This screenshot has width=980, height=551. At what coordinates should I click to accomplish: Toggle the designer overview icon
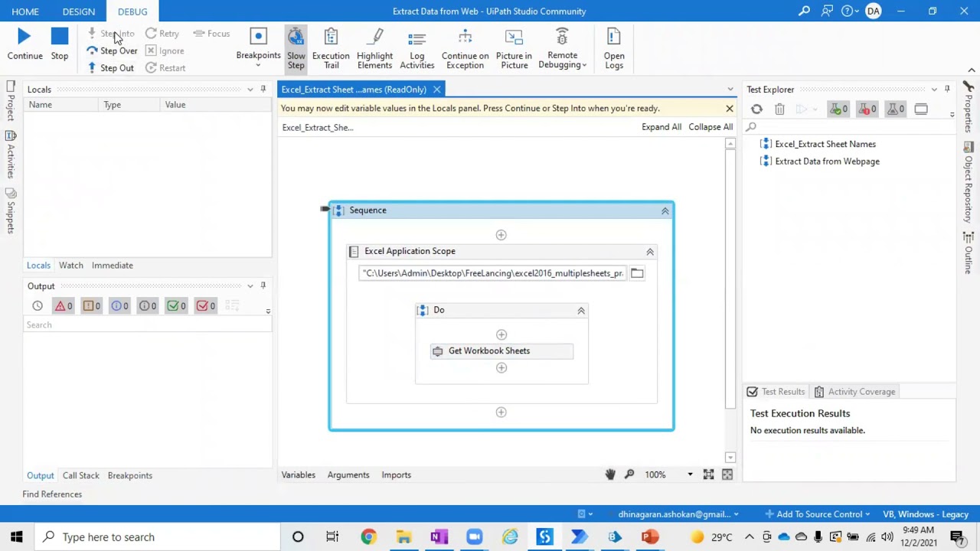(x=727, y=474)
